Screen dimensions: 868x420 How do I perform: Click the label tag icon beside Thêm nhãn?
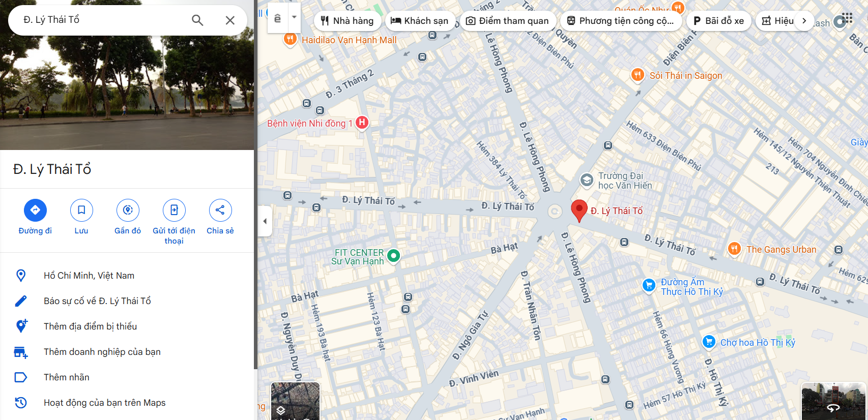click(21, 377)
